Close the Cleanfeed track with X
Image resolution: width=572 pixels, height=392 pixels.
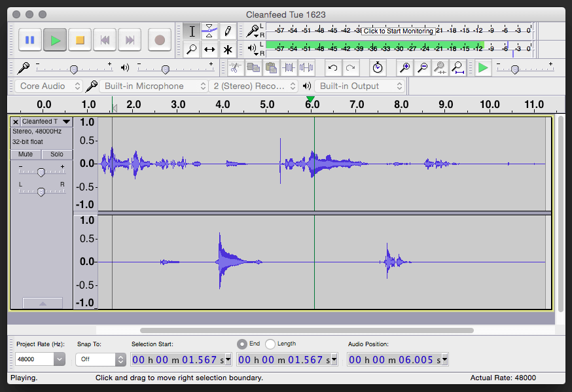[15, 122]
